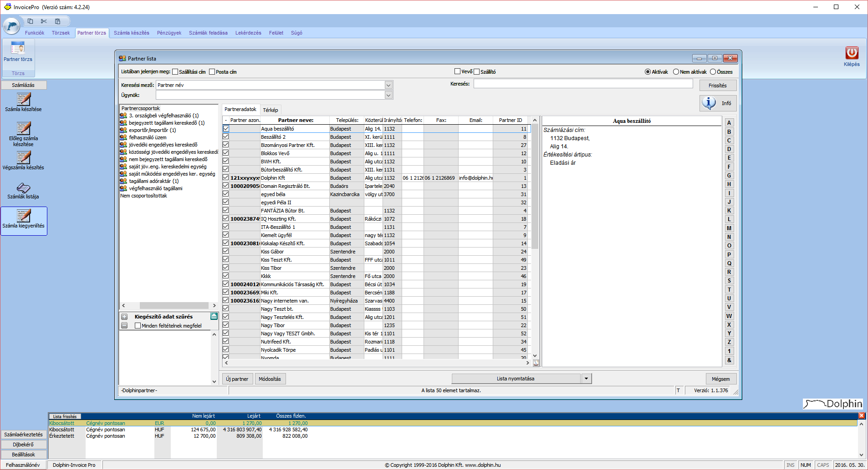Open the Keresési mező dropdown
This screenshot has height=470, width=868.
coord(388,85)
